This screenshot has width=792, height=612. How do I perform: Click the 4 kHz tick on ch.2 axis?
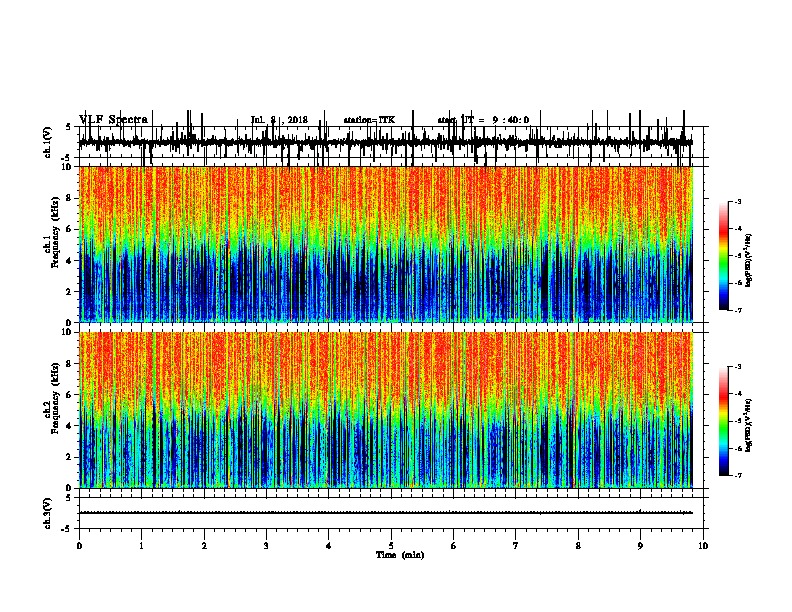70,426
